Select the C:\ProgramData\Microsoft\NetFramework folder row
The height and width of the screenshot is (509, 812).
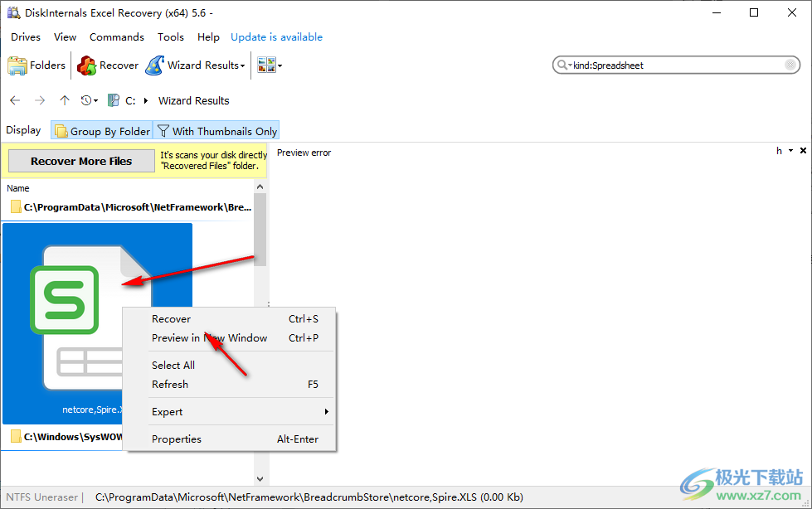pos(130,207)
